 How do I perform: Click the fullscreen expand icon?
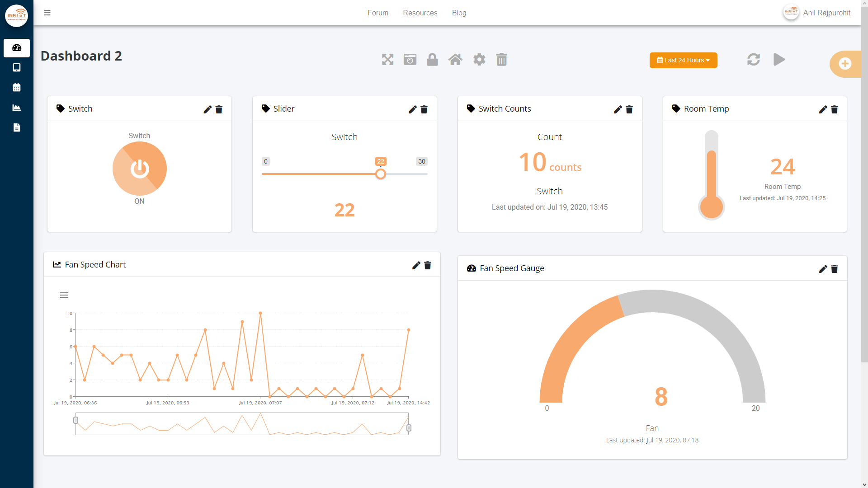(387, 60)
